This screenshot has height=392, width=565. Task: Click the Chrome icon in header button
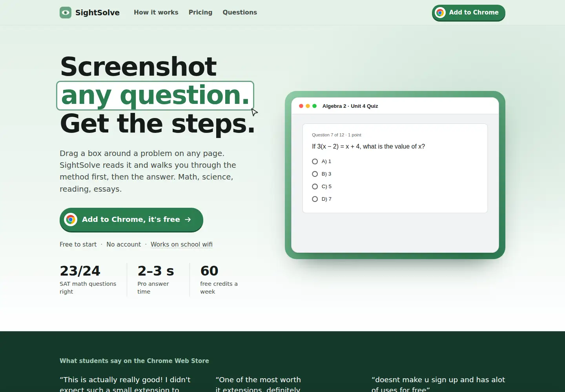(x=440, y=13)
